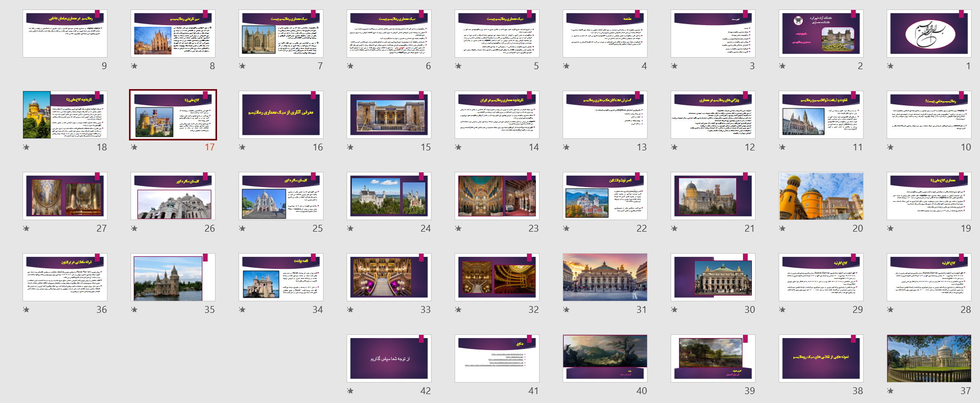Click the slide number 26 label
The width and height of the screenshot is (980, 403).
click(209, 228)
